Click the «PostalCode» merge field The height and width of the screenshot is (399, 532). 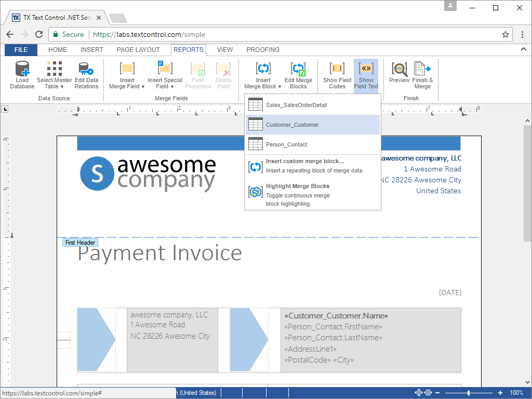coord(308,360)
